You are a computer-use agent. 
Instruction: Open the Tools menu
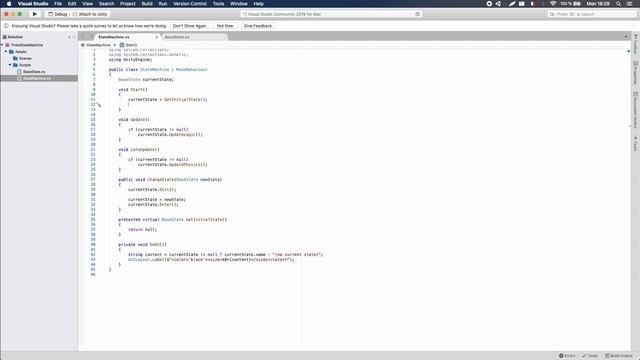(218, 4)
